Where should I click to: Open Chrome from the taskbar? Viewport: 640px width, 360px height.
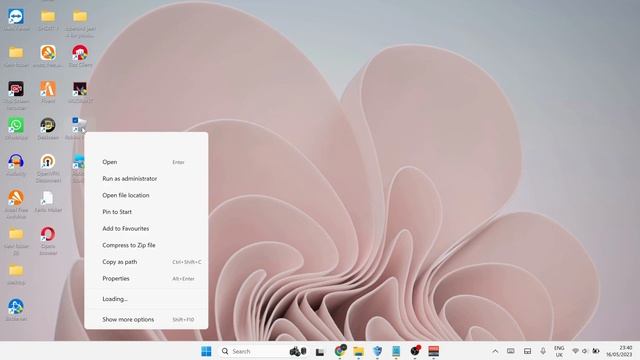340,351
